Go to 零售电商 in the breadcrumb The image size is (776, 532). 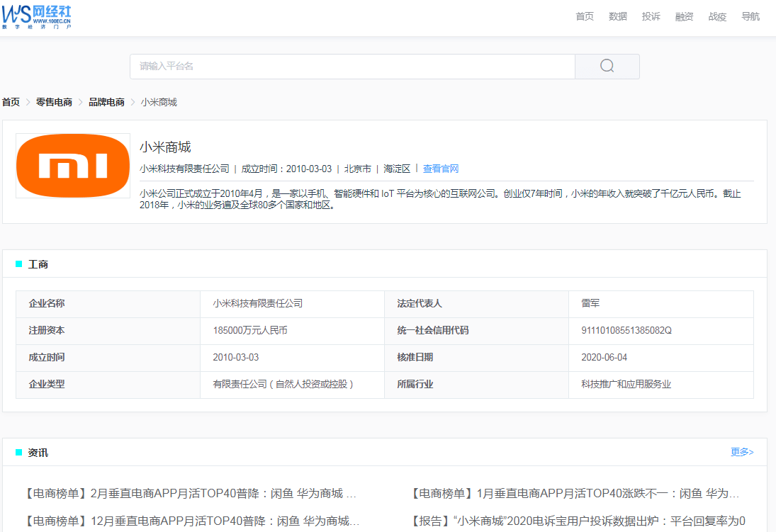coord(54,102)
